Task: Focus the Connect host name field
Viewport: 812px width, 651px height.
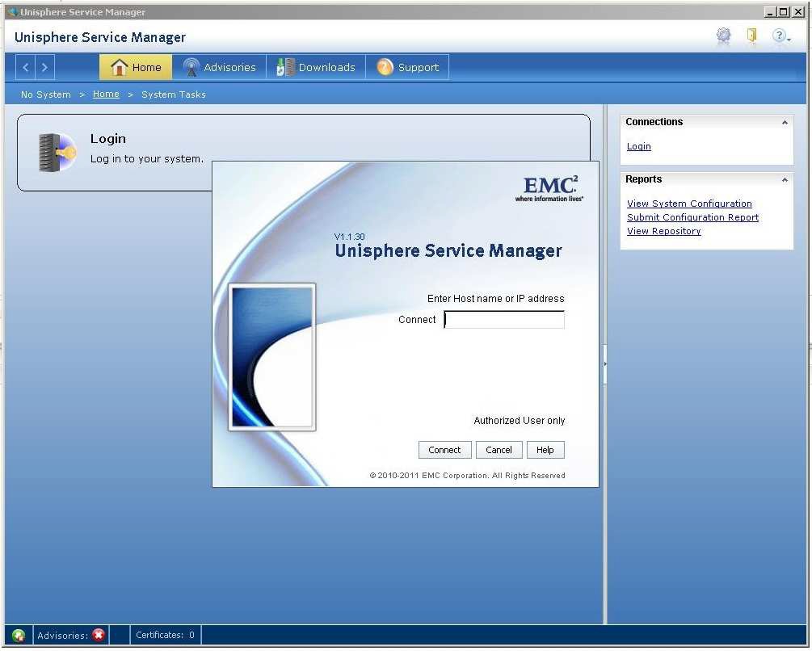Action: pyautogui.click(x=504, y=320)
